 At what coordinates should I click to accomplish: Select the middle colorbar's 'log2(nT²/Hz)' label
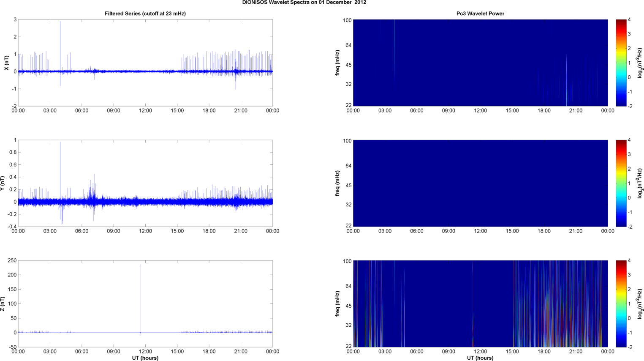coord(640,183)
